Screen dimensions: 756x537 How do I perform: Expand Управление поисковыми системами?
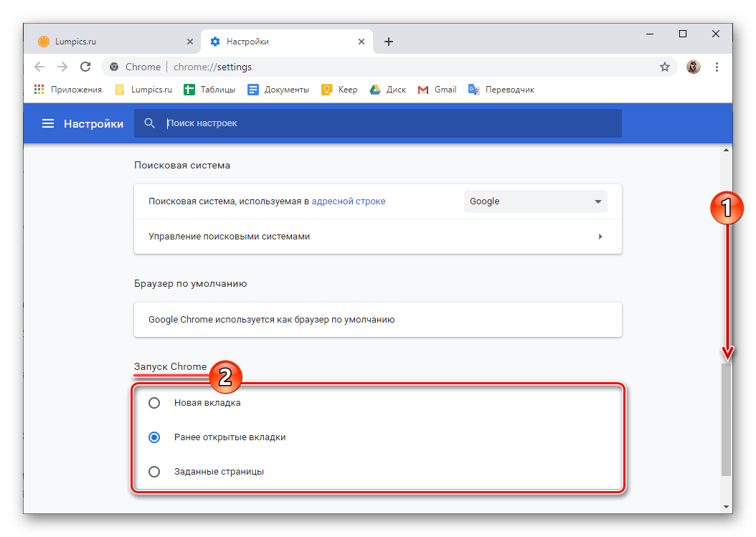point(377,237)
